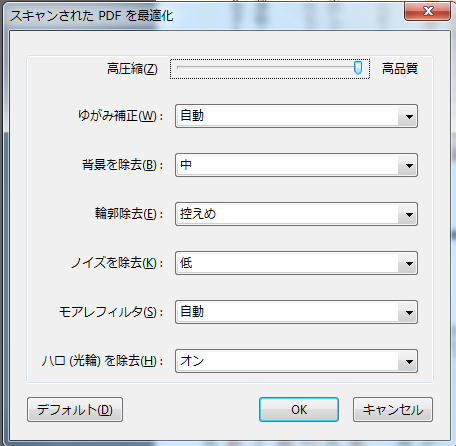Open the ゆがみ補正 dropdown arrow

pyautogui.click(x=409, y=116)
